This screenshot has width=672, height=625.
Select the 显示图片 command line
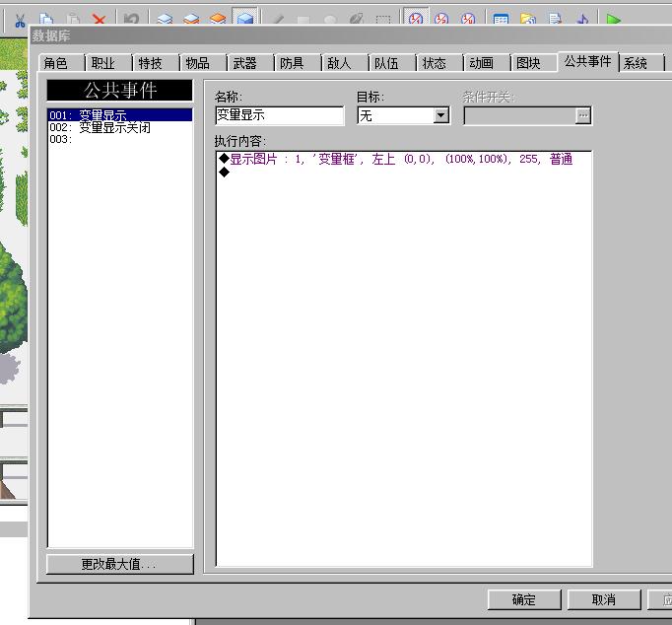click(x=404, y=159)
